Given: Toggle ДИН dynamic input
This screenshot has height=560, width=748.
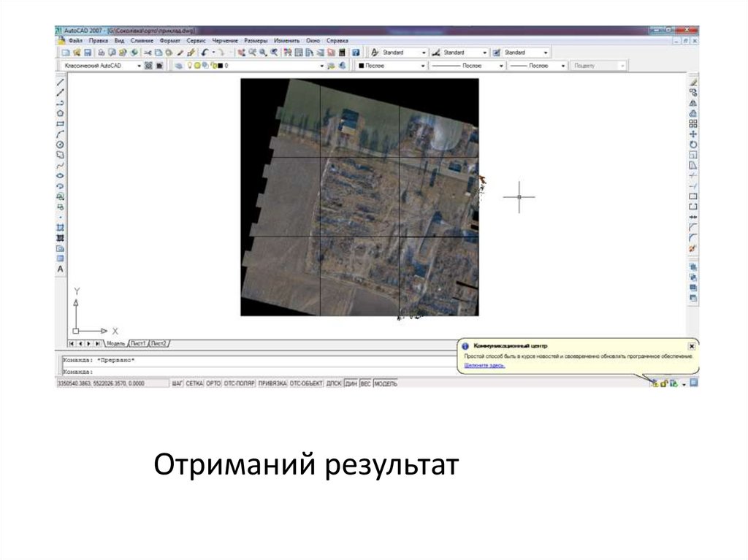Looking at the screenshot, I should coord(351,383).
